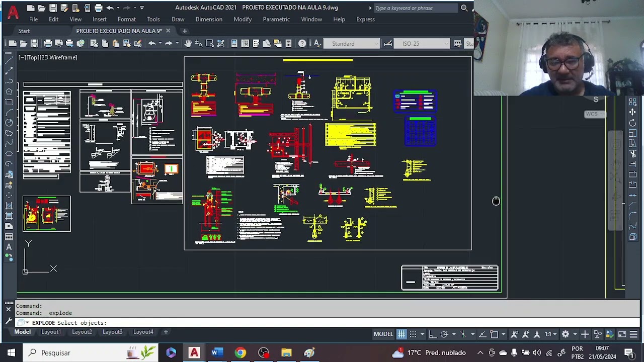Image resolution: width=644 pixels, height=362 pixels.
Task: Select the Line draw tool
Action: coord(9,60)
